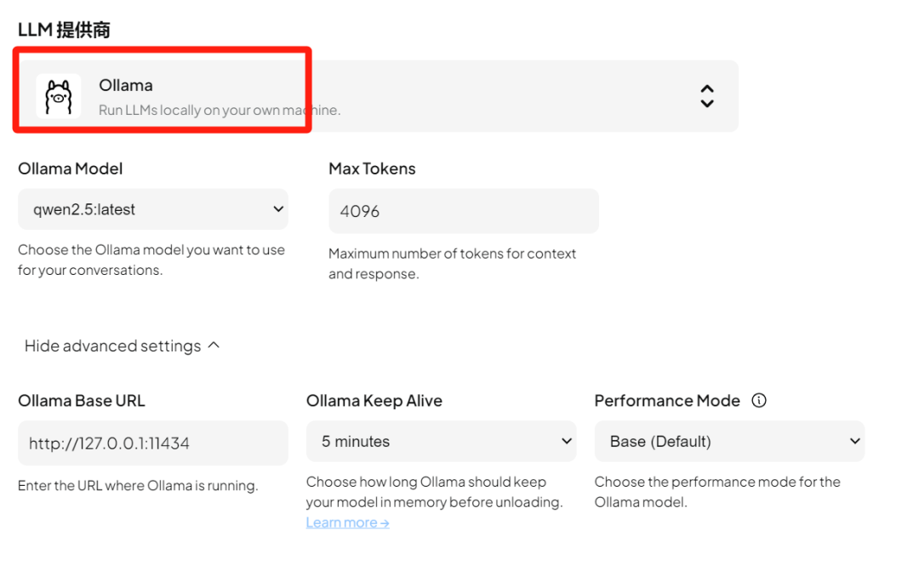The width and height of the screenshot is (919, 588).
Task: Click the Ollama llama logo icon
Action: click(x=59, y=97)
